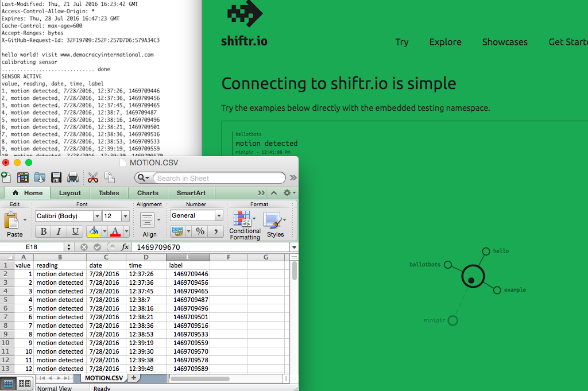
Task: Click the shiftr.io logo
Action: click(245, 23)
